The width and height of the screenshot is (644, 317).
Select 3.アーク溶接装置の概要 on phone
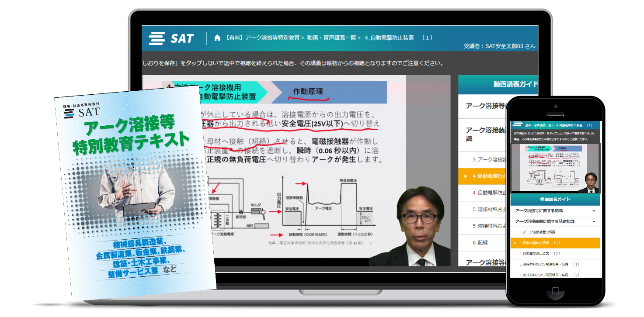coord(555,232)
